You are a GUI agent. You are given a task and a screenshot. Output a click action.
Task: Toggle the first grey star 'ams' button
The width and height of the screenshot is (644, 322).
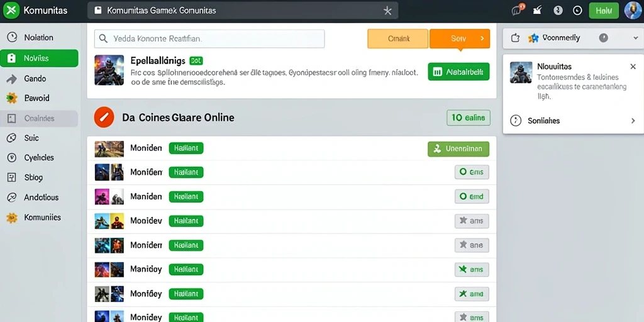coord(472,221)
